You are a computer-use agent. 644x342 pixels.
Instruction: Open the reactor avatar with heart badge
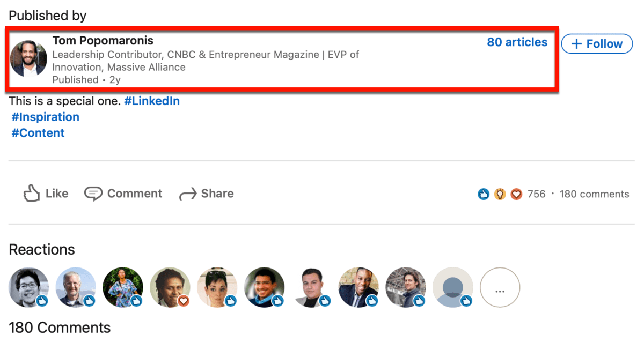(170, 288)
